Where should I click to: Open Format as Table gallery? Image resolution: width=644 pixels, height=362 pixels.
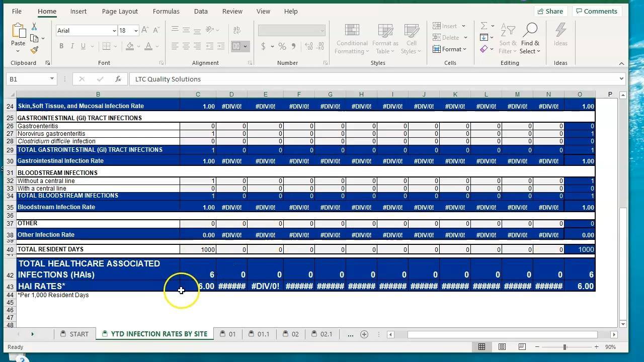(x=385, y=39)
